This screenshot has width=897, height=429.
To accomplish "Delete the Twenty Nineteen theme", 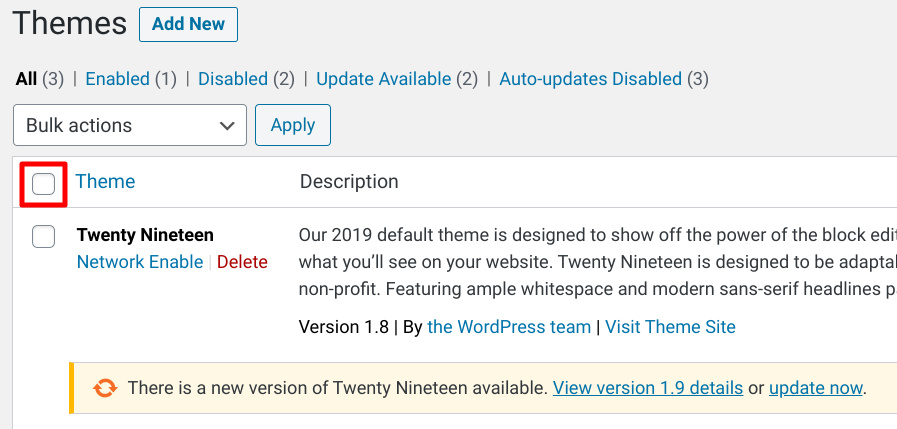I will [x=243, y=262].
